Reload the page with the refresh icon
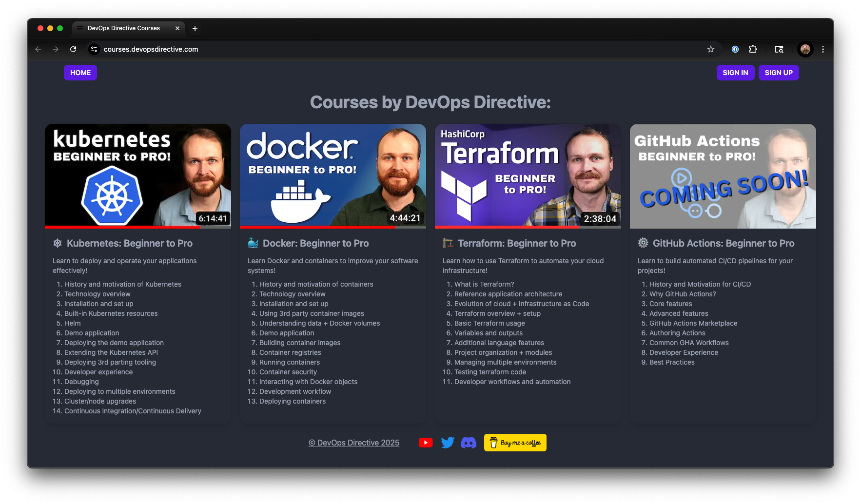861x504 pixels. (73, 49)
